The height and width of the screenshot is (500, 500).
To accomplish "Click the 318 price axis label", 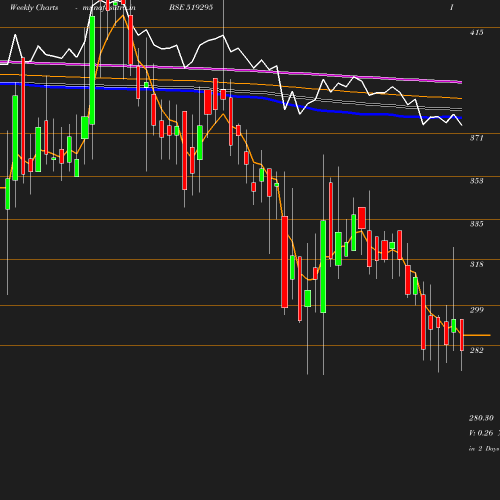I will tap(476, 264).
